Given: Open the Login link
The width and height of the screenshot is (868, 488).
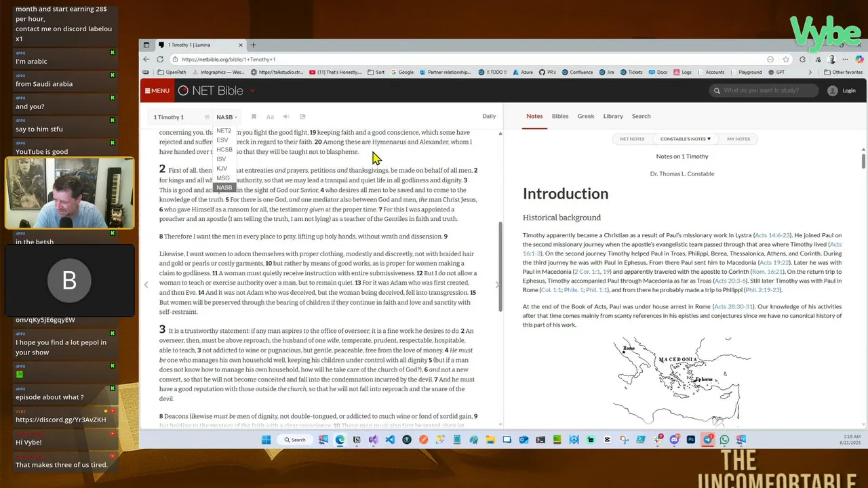Looking at the screenshot, I should [849, 91].
